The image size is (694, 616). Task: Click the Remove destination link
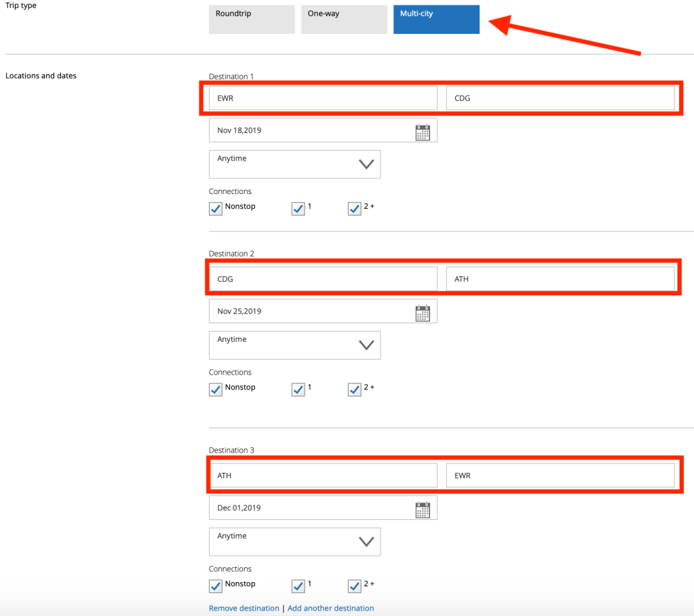click(244, 609)
